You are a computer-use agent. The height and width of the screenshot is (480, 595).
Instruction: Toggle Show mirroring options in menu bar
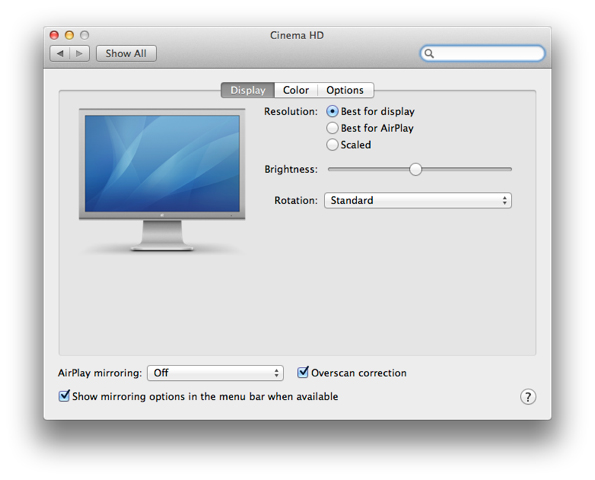click(x=64, y=396)
